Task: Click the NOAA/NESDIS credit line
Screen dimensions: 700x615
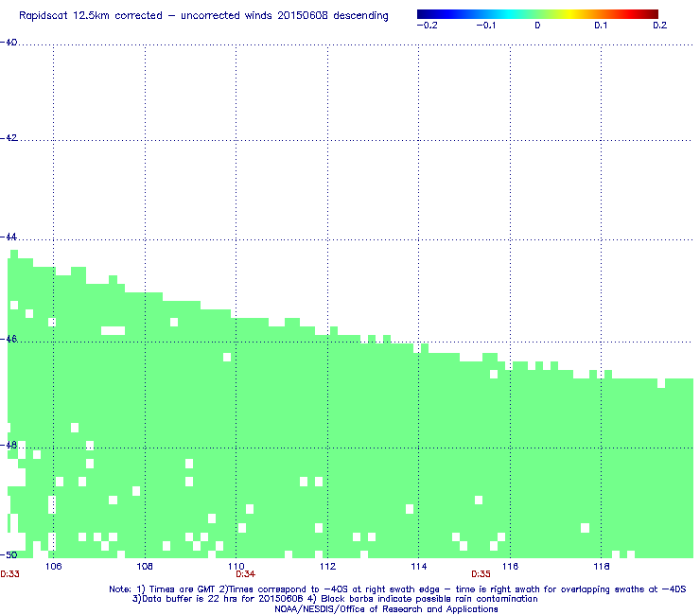Action: (x=386, y=609)
